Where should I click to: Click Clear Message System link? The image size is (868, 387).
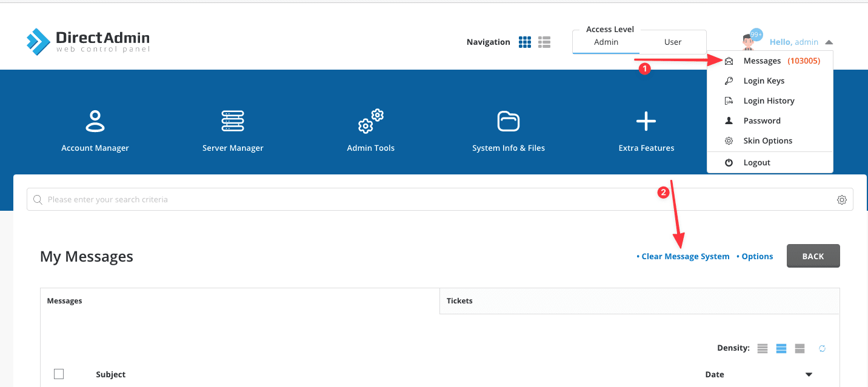[x=685, y=256]
